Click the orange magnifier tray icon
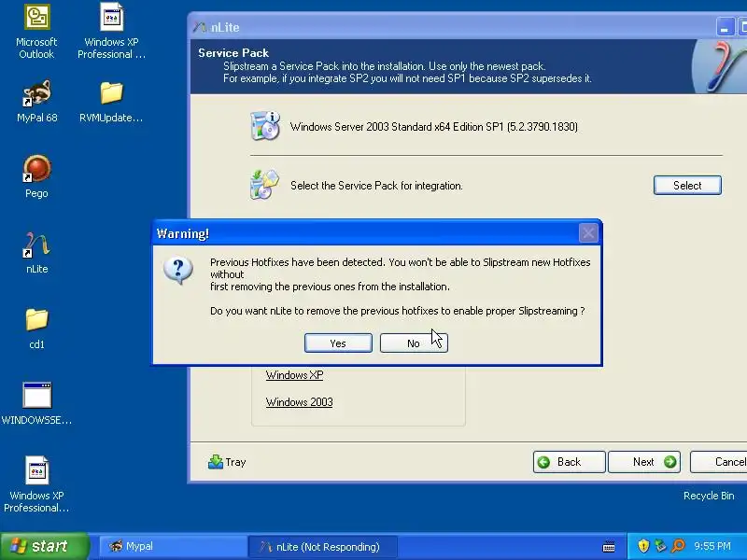 [678, 546]
